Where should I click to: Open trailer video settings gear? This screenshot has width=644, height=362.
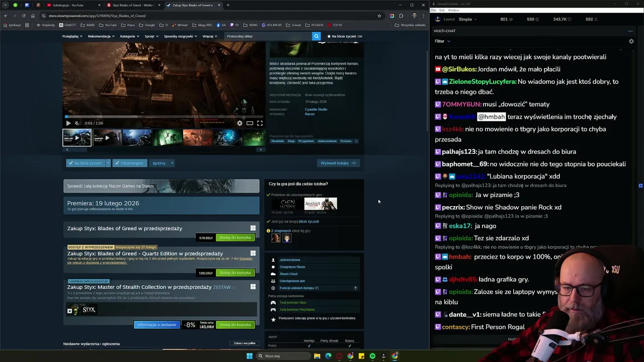tap(239, 123)
